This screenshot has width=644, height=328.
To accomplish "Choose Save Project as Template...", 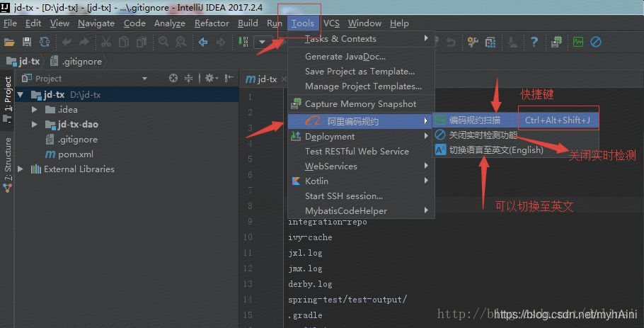I will pos(361,72).
